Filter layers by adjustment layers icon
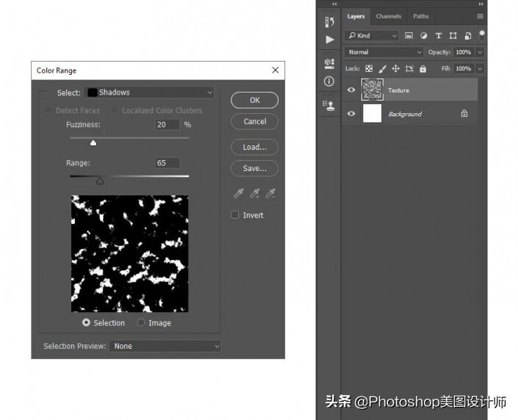Screen dimensions: 518x420 click(423, 36)
